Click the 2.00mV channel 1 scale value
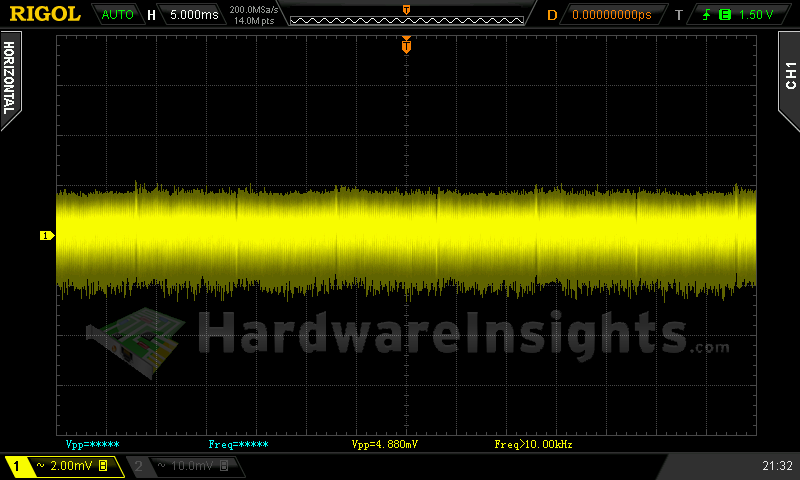Viewport: 800px width, 480px height. coord(71,465)
